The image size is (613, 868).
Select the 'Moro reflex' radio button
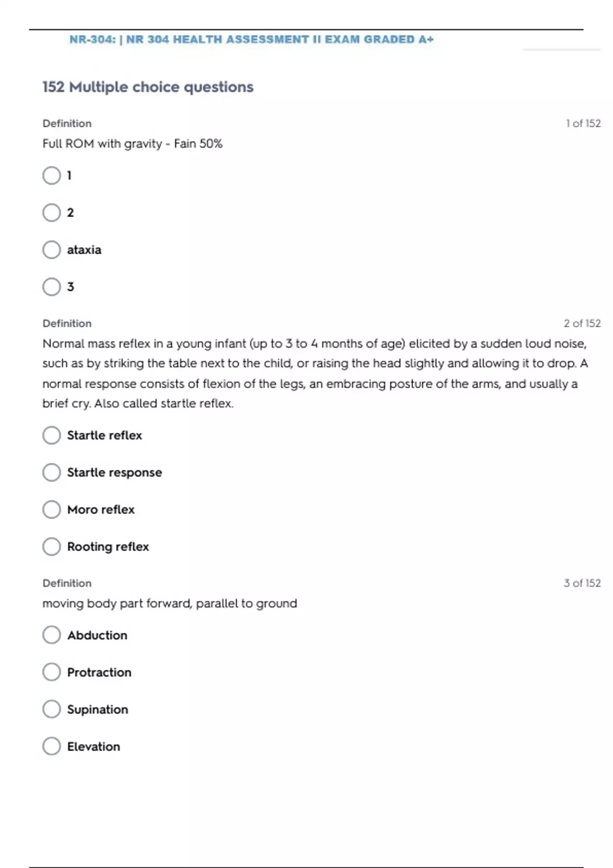(x=52, y=510)
